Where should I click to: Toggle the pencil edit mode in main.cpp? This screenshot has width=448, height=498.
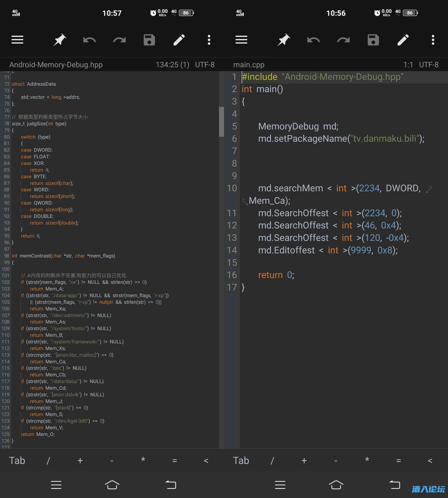(x=403, y=40)
